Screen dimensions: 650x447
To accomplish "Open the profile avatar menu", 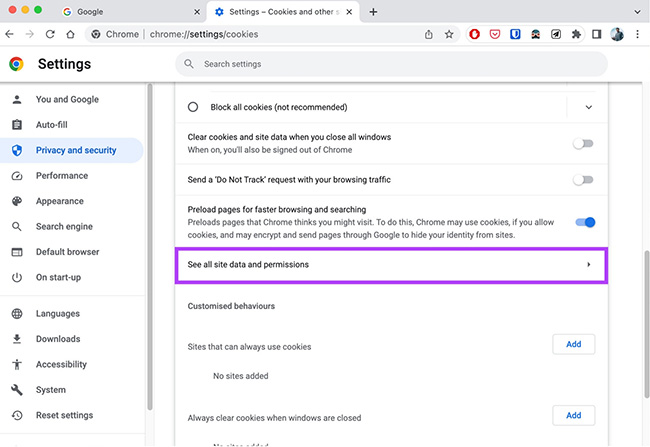I will point(617,34).
